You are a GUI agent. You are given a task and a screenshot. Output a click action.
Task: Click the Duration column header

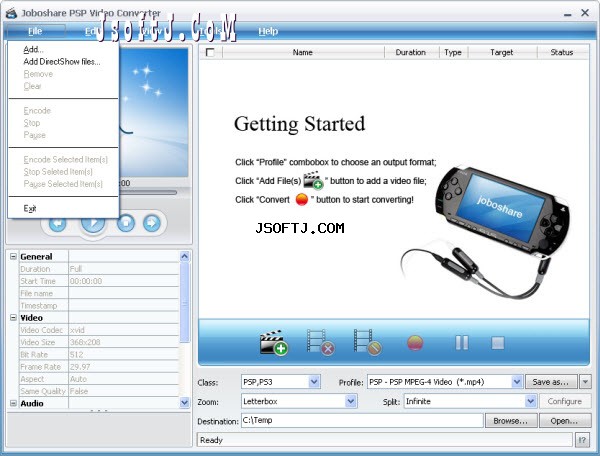click(x=411, y=52)
